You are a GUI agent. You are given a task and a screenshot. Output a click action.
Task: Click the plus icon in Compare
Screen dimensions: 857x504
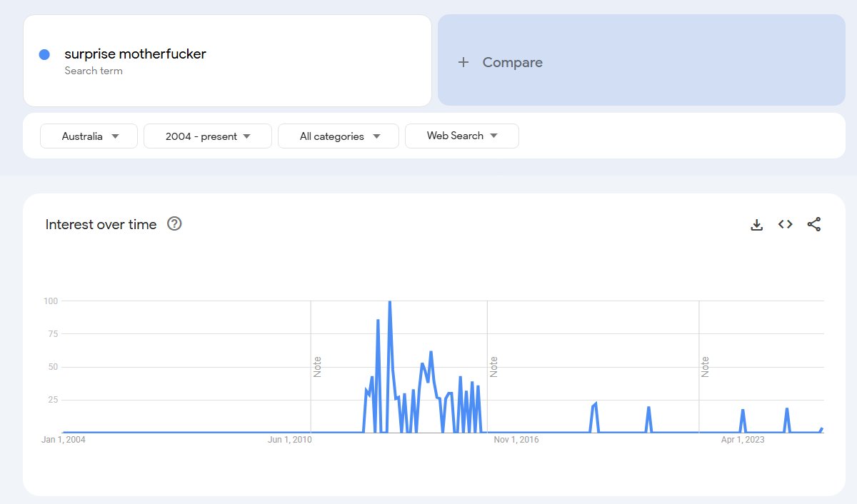pyautogui.click(x=463, y=62)
